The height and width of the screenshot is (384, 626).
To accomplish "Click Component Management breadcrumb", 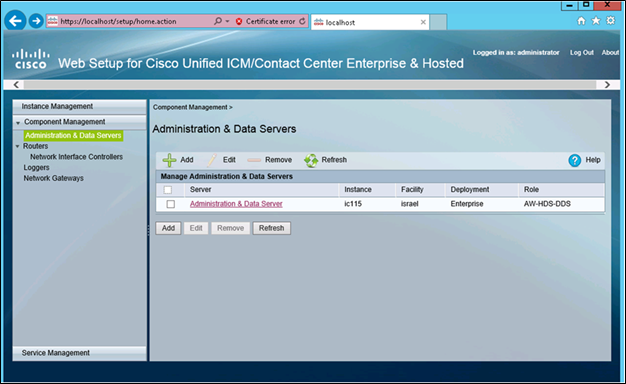I will (x=190, y=107).
